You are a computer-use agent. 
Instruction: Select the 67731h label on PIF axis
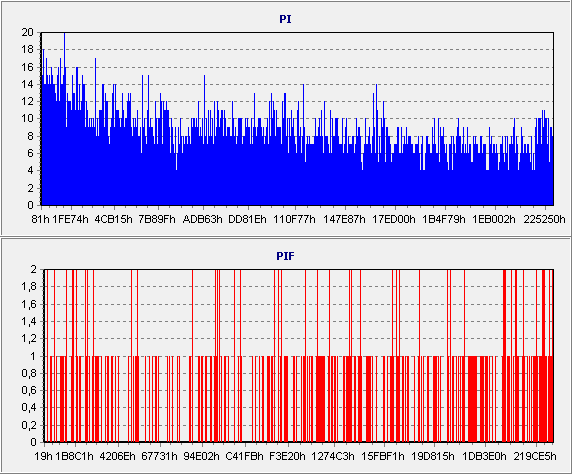(x=159, y=456)
